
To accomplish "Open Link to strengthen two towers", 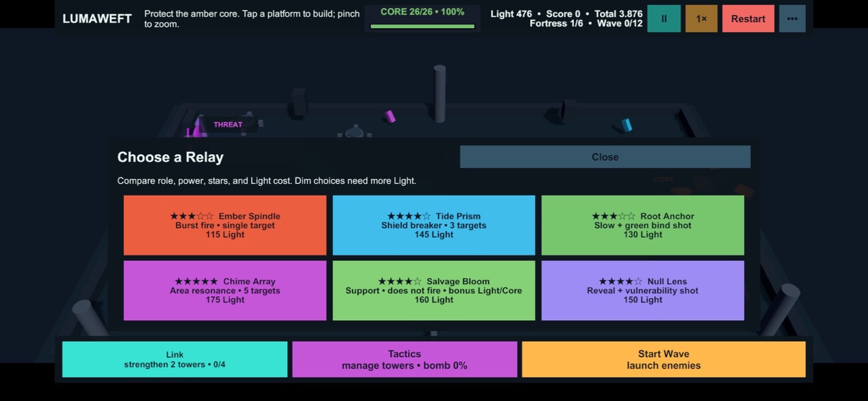I will (x=175, y=359).
